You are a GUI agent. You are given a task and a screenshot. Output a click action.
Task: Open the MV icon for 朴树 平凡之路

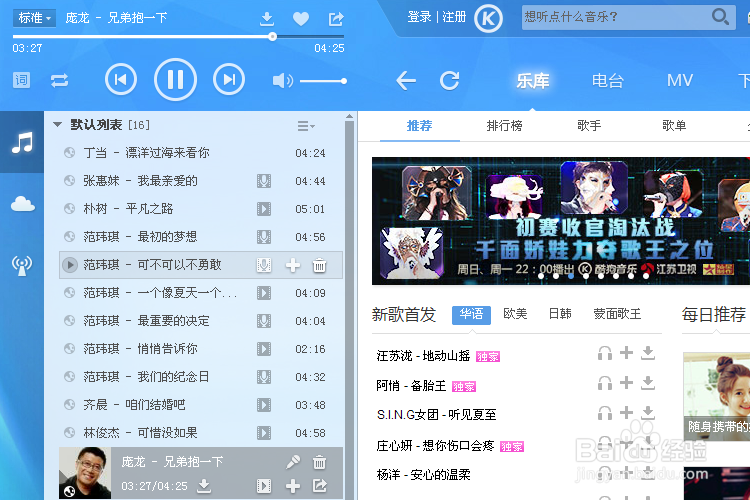pyautogui.click(x=264, y=209)
